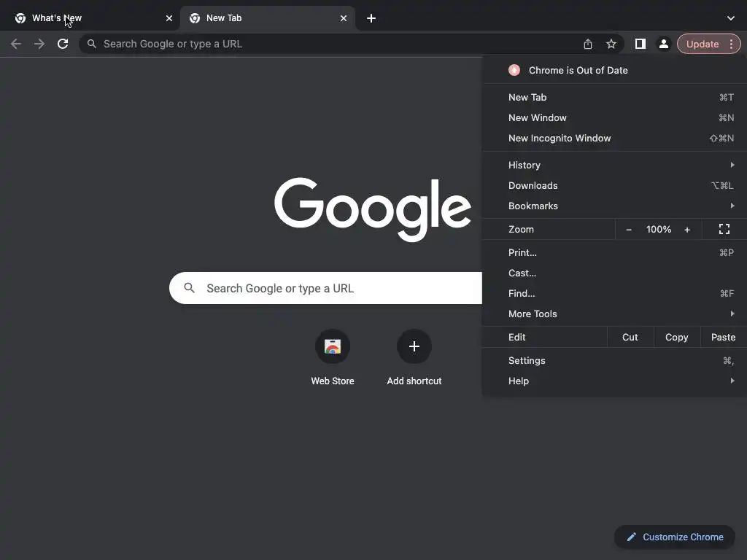Choose New Tab from the menu
Screen dimensions: 747x560
coord(614,97)
